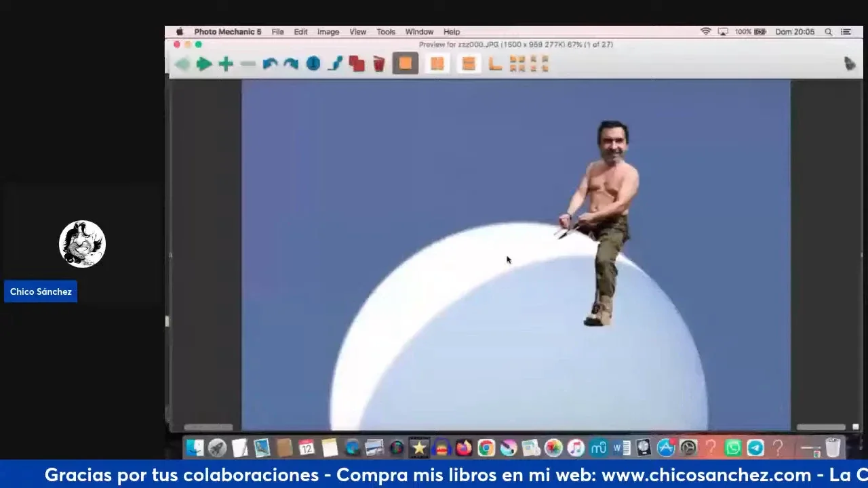Open Google Chrome from the dock
Viewport: 868px width, 488px height.
[486, 448]
